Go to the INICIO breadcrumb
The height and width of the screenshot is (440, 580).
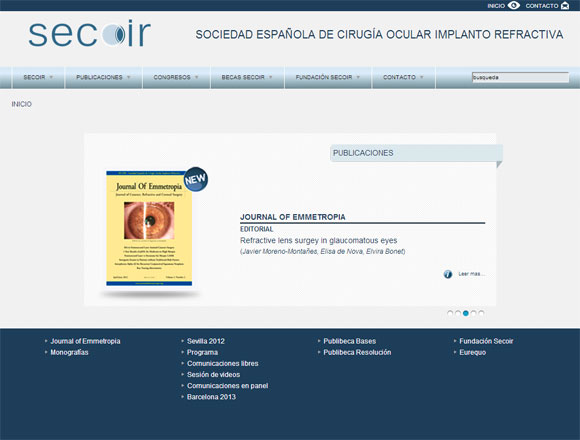21,104
